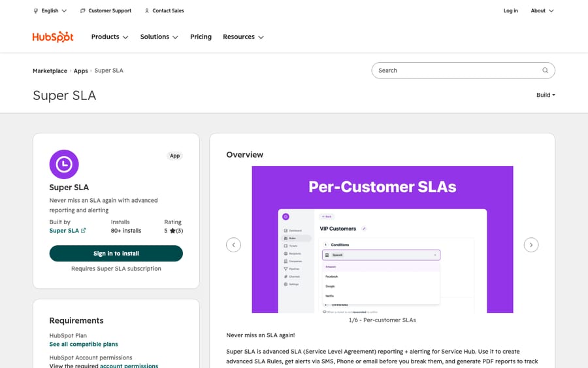Image resolution: width=588 pixels, height=368 pixels.
Task: Click "Requires Super SLA subscription" text
Action: click(x=116, y=269)
